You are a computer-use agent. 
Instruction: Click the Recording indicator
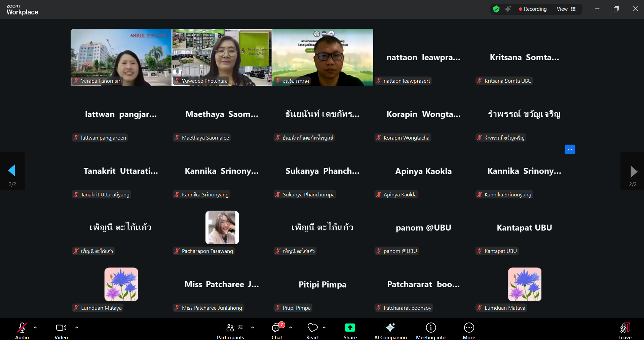533,9
